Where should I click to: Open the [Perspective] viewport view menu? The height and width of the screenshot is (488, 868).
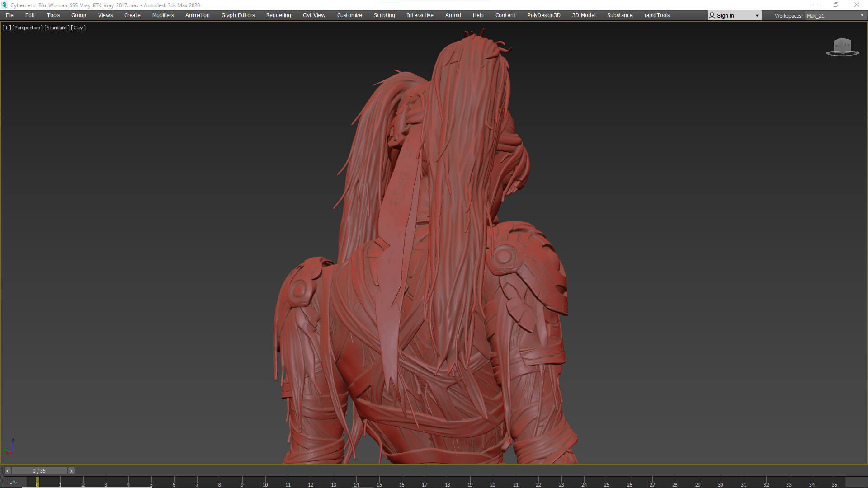[x=28, y=28]
